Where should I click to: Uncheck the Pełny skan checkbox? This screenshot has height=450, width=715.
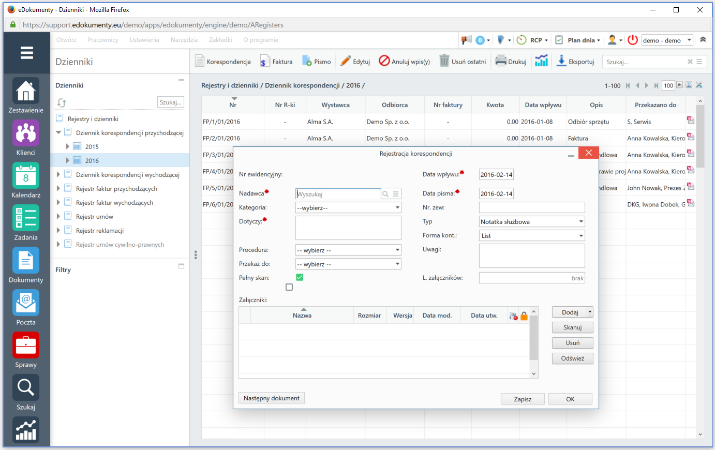[300, 277]
